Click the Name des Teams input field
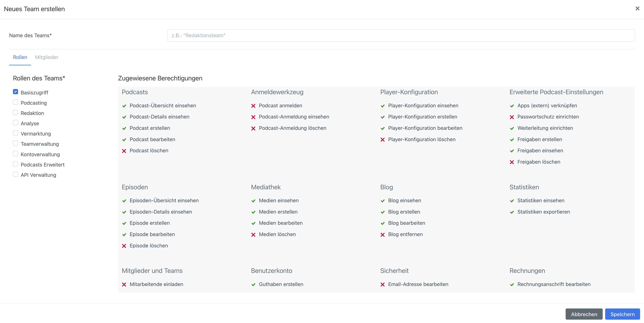The image size is (644, 323). 401,35
